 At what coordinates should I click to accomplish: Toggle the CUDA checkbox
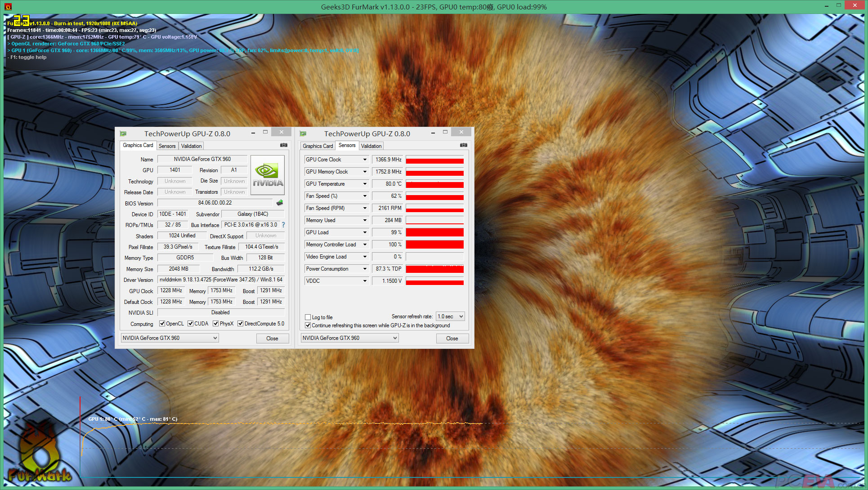click(x=191, y=324)
